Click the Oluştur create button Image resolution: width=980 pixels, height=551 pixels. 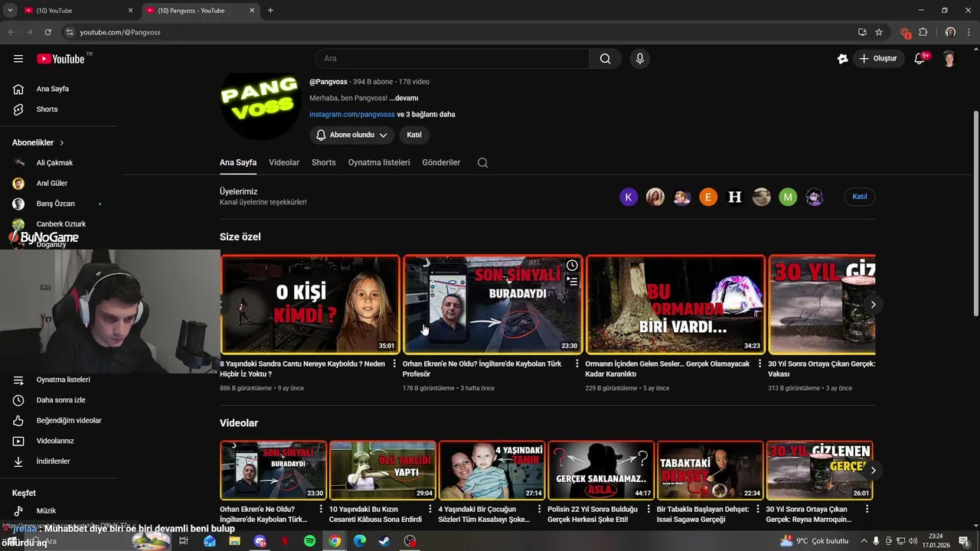(x=878, y=59)
